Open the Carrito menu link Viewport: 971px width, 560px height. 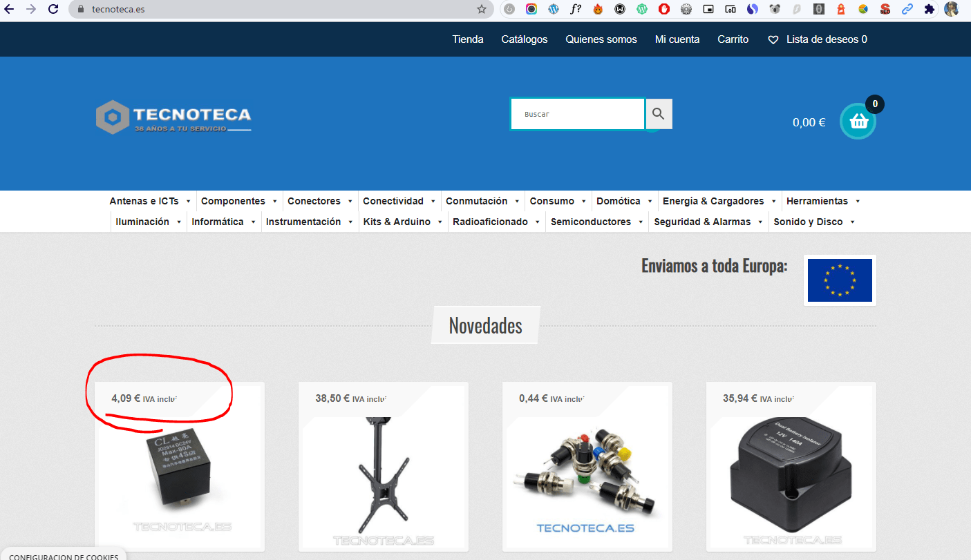[x=733, y=39]
